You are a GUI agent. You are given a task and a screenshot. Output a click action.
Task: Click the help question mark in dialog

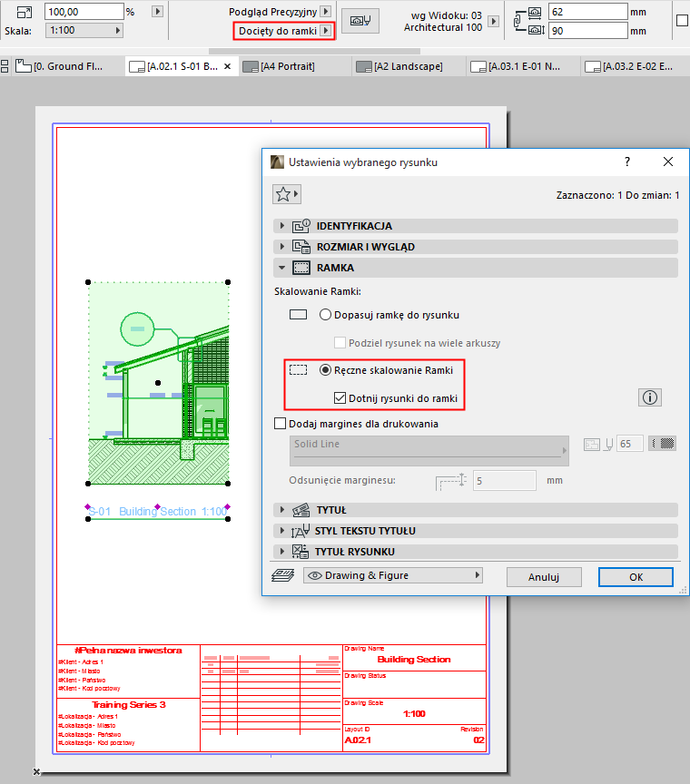point(627,162)
